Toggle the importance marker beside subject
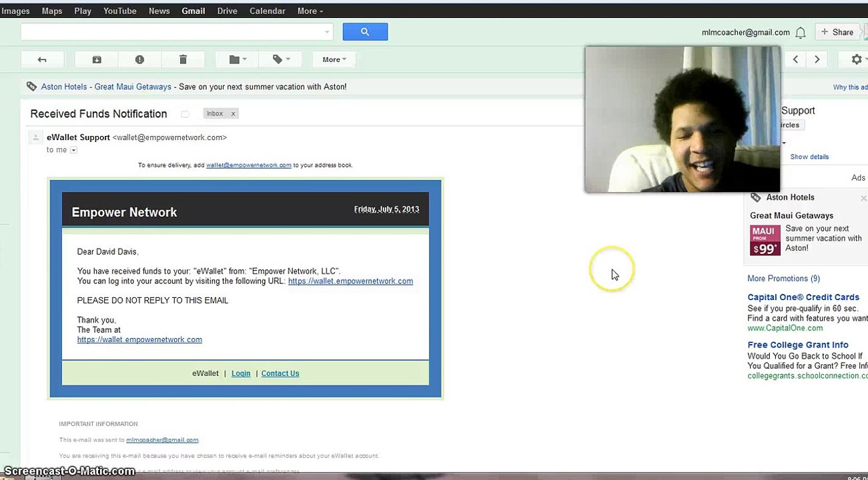The height and width of the screenshot is (480, 868). 185,114
